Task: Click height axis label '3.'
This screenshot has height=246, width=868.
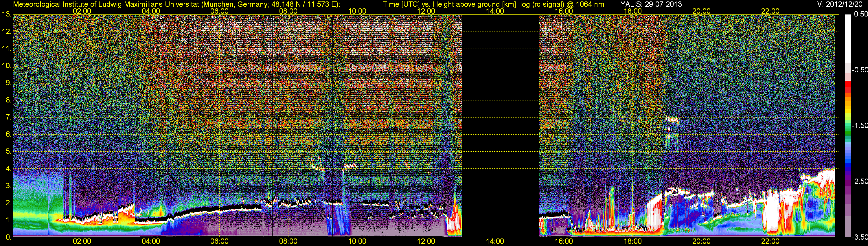Action: point(8,186)
